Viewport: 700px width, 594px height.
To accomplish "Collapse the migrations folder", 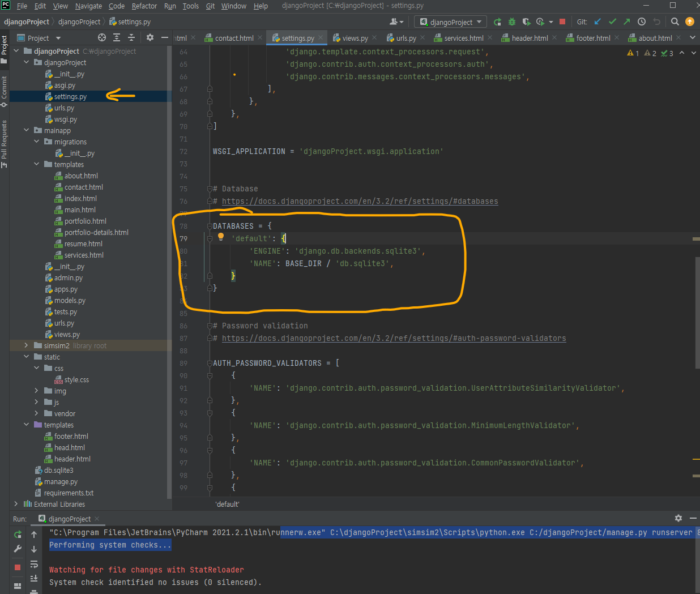I will pos(36,142).
